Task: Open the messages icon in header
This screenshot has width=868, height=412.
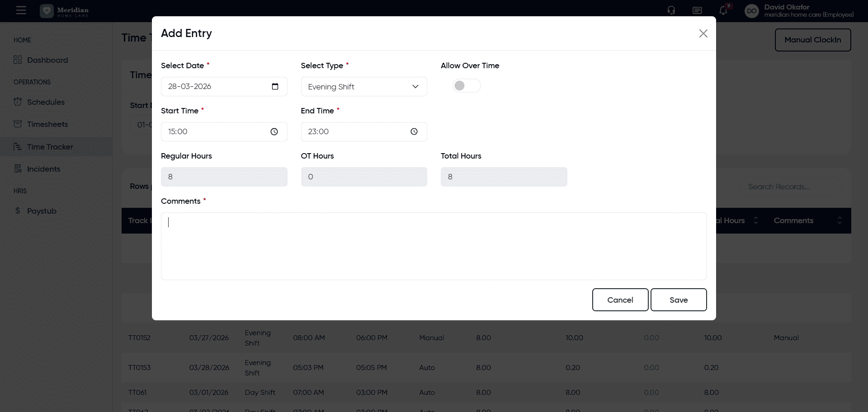Action: [697, 10]
